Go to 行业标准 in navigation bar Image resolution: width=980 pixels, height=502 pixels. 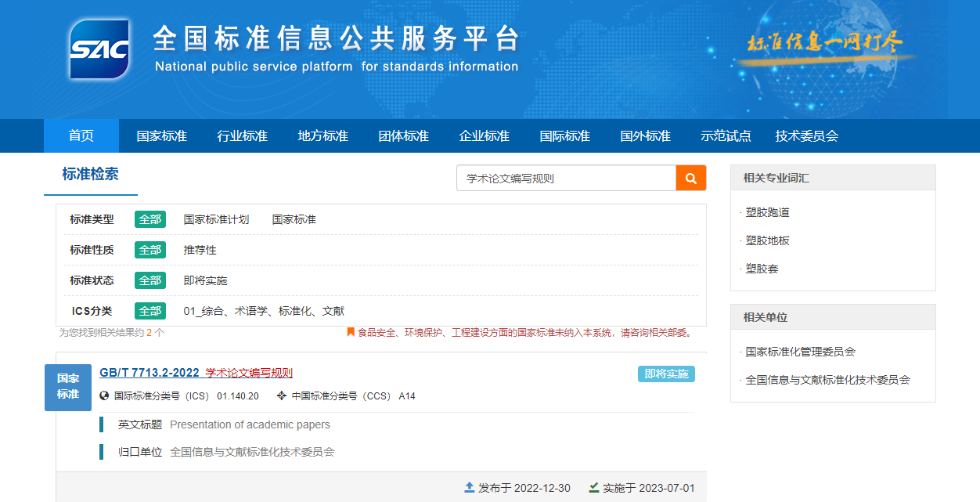[243, 135]
